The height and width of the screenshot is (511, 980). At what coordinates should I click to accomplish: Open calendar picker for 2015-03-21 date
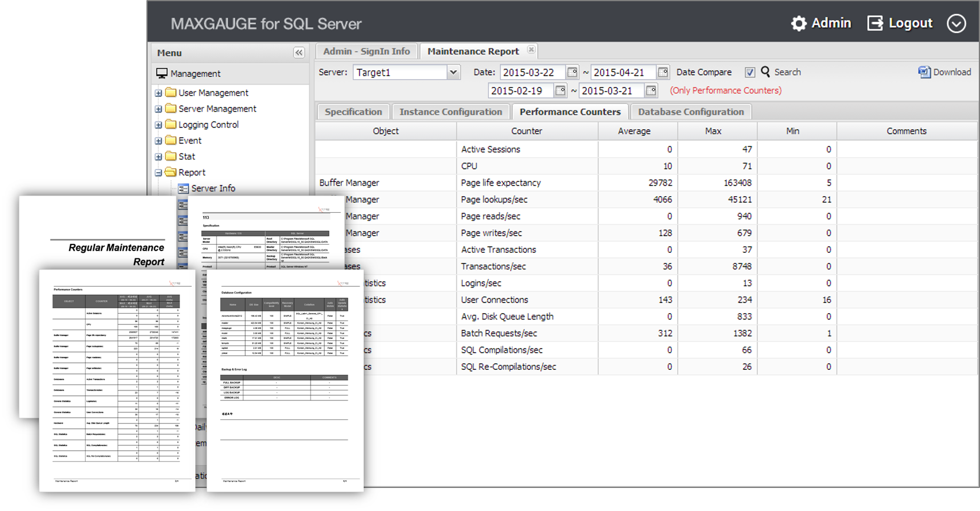click(651, 90)
